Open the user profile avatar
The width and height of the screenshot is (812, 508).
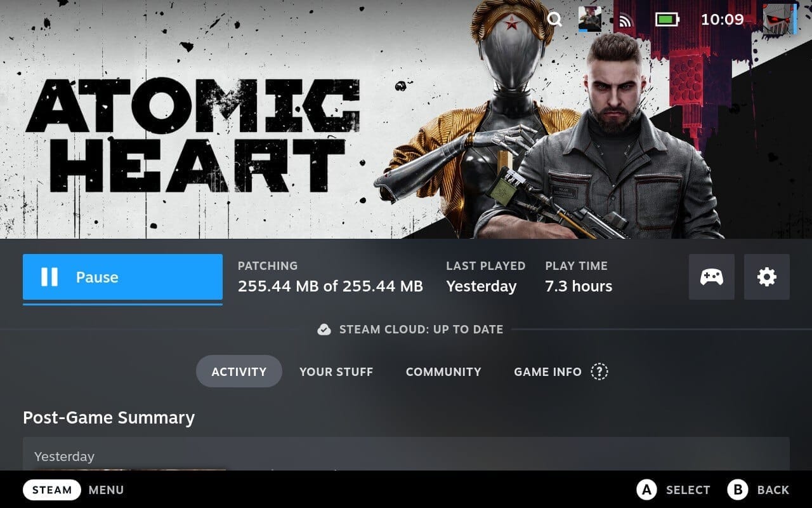point(779,18)
